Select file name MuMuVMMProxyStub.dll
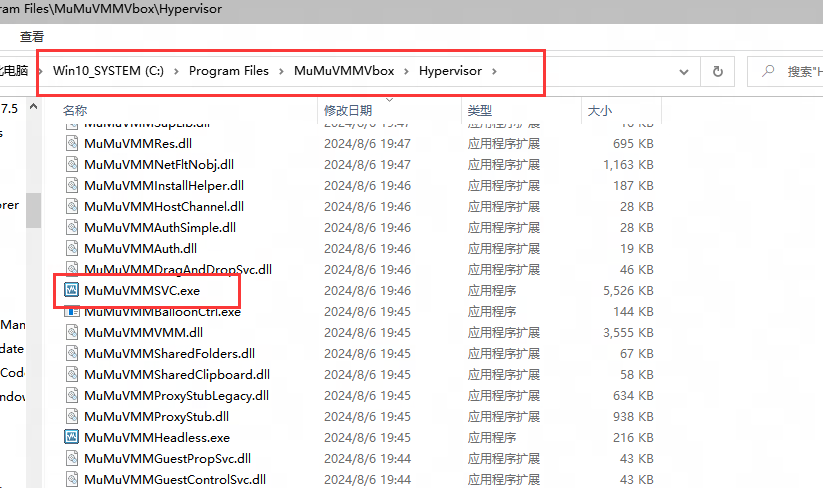This screenshot has height=488, width=823. 156,416
